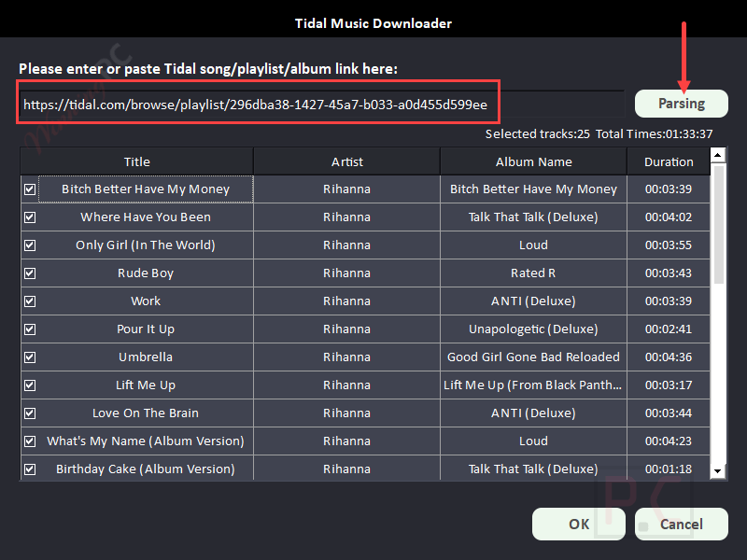
Task: Uncheck the track "Where Have You Been"
Action: (29, 217)
